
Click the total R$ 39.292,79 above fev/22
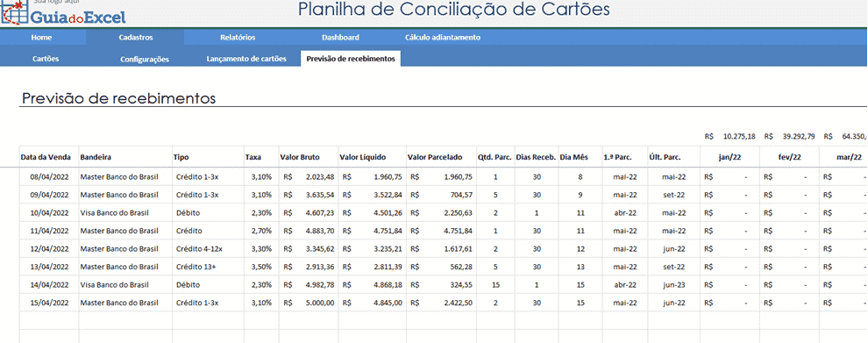tap(789, 136)
